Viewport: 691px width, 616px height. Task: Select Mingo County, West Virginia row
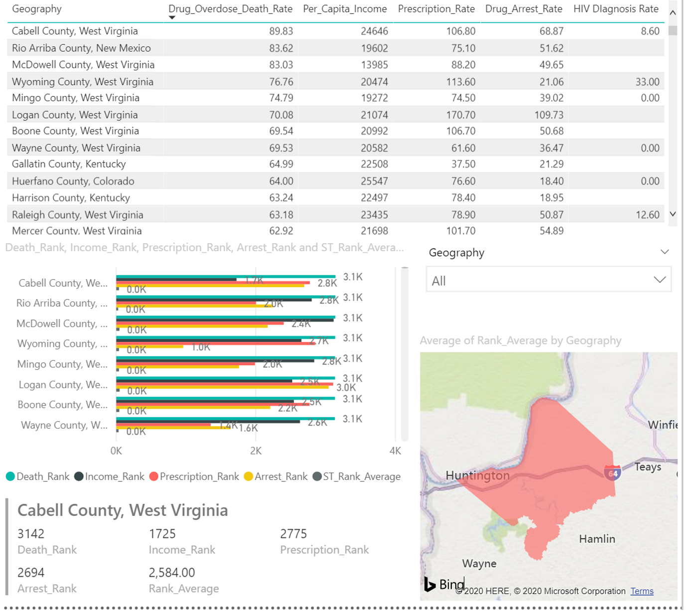[335, 98]
